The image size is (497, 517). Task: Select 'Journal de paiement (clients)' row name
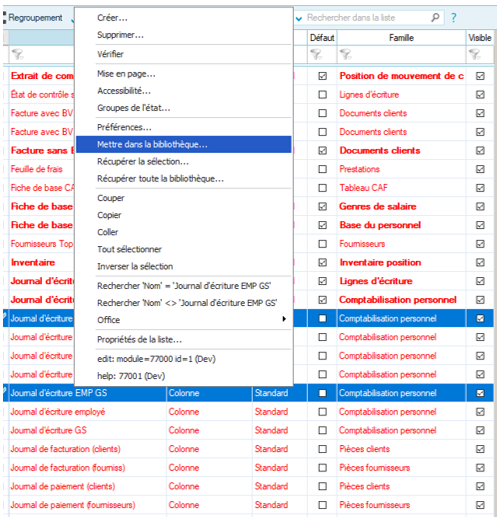click(63, 486)
